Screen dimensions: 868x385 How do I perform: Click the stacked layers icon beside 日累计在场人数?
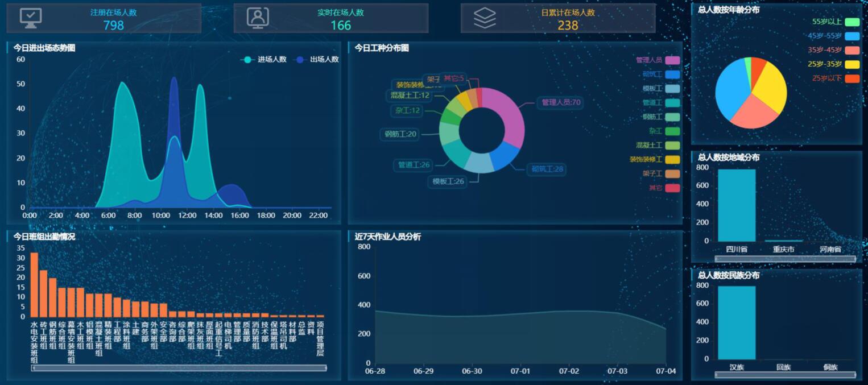(x=485, y=18)
